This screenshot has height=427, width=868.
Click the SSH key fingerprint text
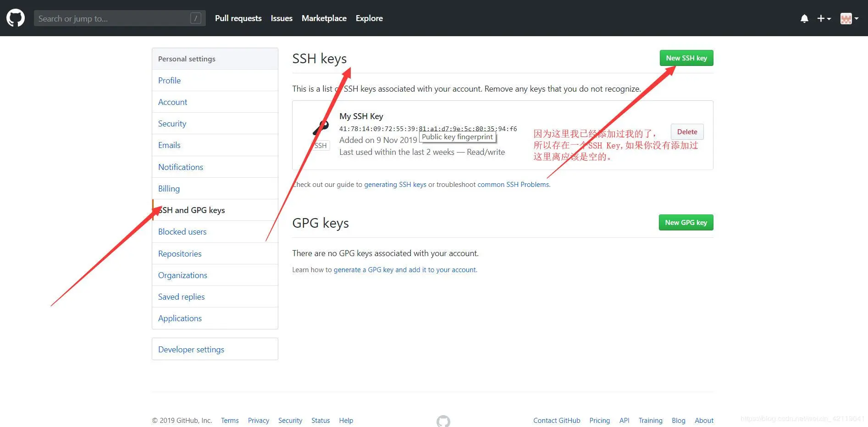coord(428,129)
